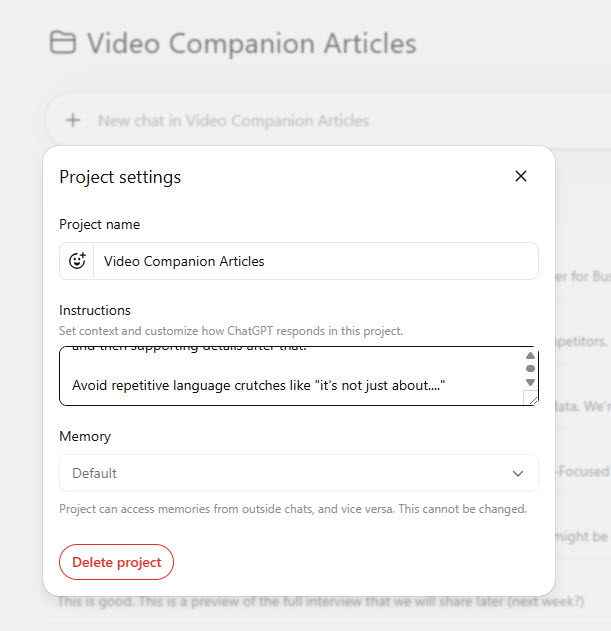The image size is (611, 631).
Task: Click the 'Video Companion Articles' page heading
Action: pos(252,43)
